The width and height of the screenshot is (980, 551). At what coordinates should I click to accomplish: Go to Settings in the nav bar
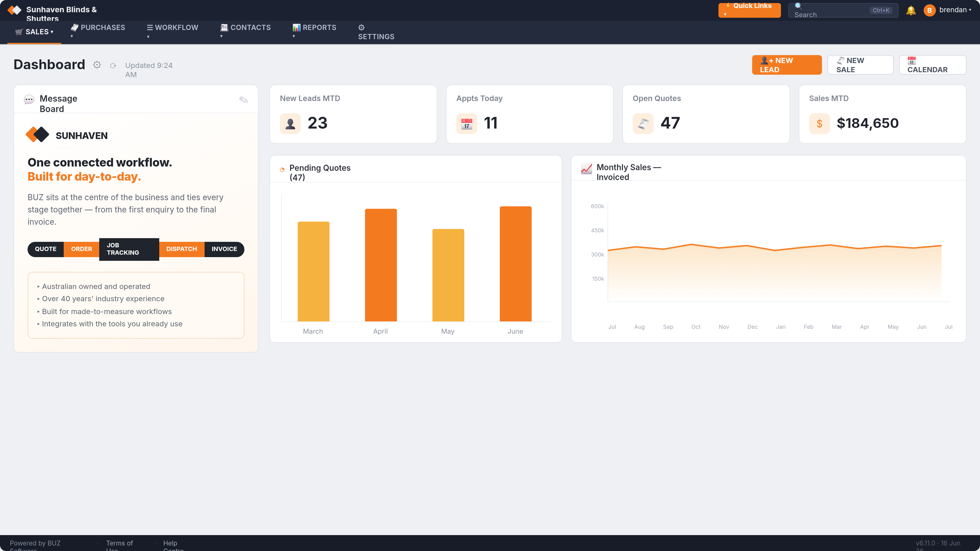[x=376, y=32]
